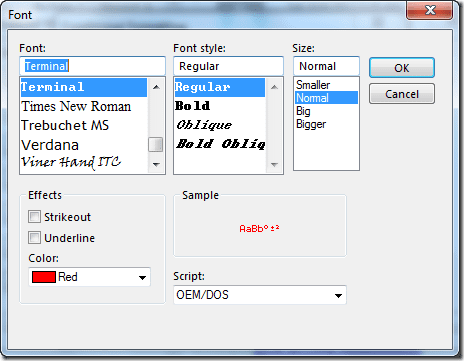Select Verdana in the font list

pyautogui.click(x=84, y=145)
